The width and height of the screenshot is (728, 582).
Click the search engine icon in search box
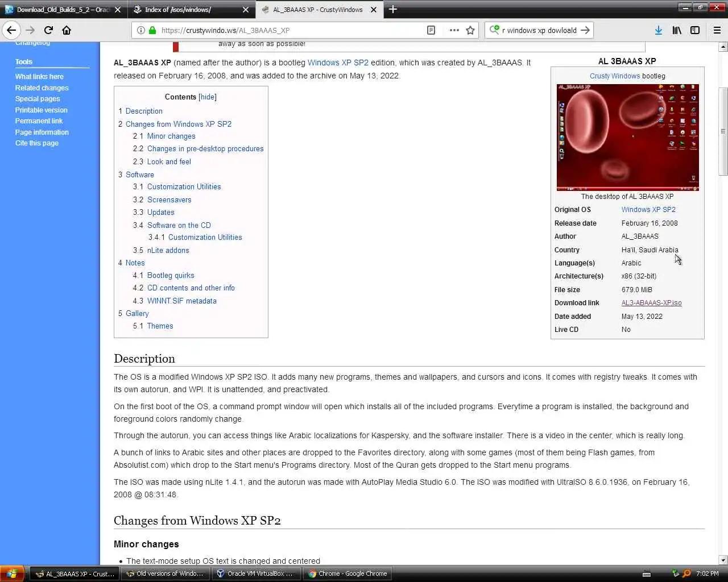pos(494,30)
